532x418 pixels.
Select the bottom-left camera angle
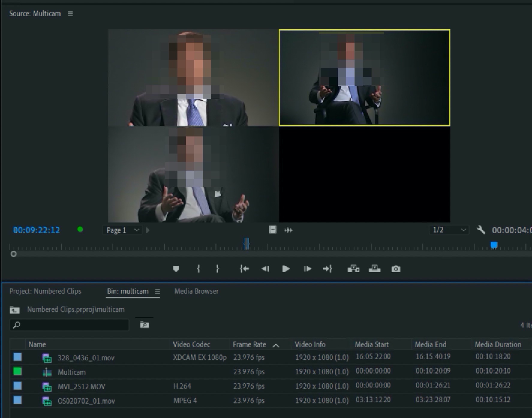tap(193, 174)
